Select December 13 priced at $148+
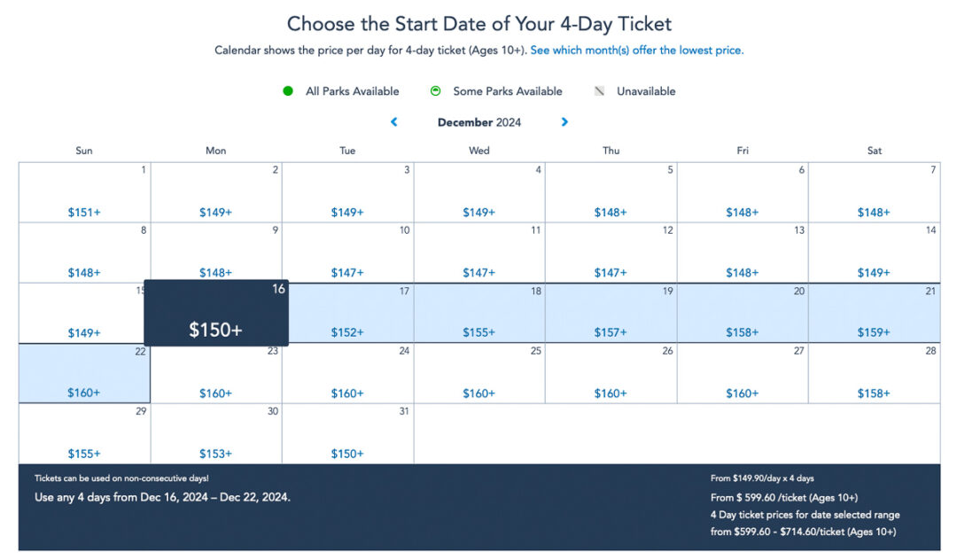 743,252
